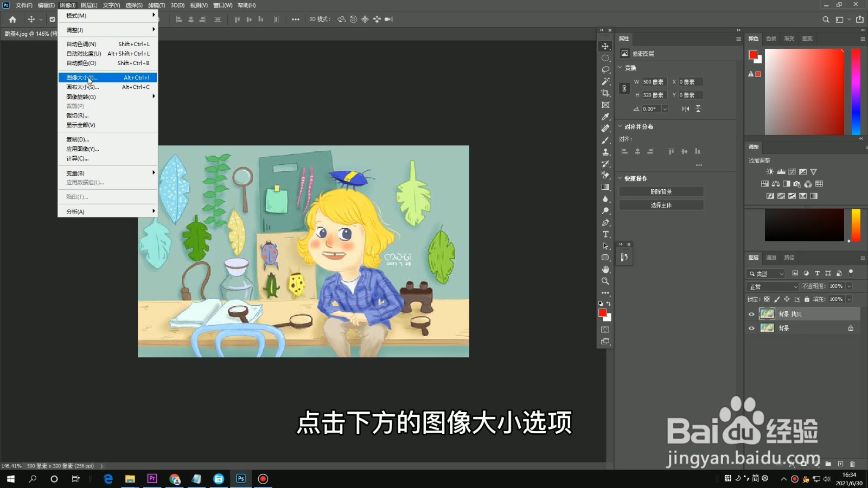Choose 自动色调(N) menu item
Viewport: 868px width, 488px height.
(x=107, y=44)
